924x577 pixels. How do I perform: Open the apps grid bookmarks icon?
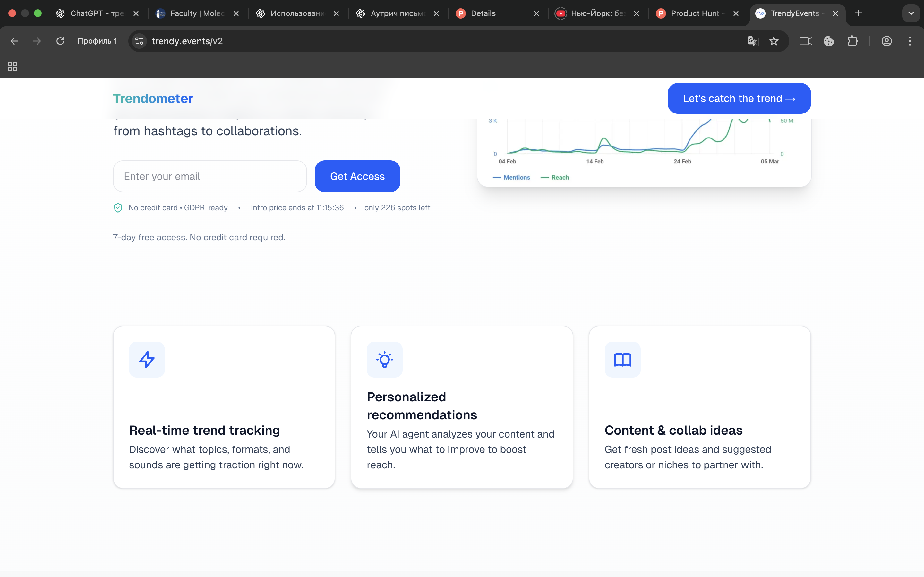(x=13, y=67)
